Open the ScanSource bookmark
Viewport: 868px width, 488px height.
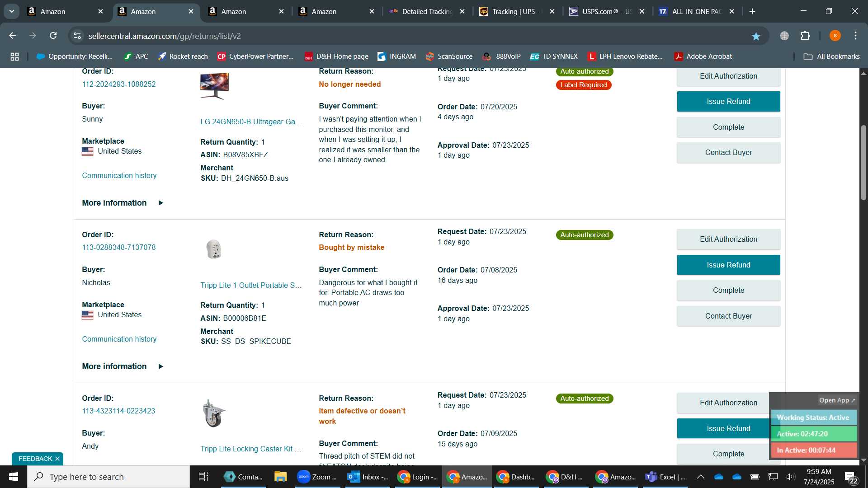coord(449,56)
